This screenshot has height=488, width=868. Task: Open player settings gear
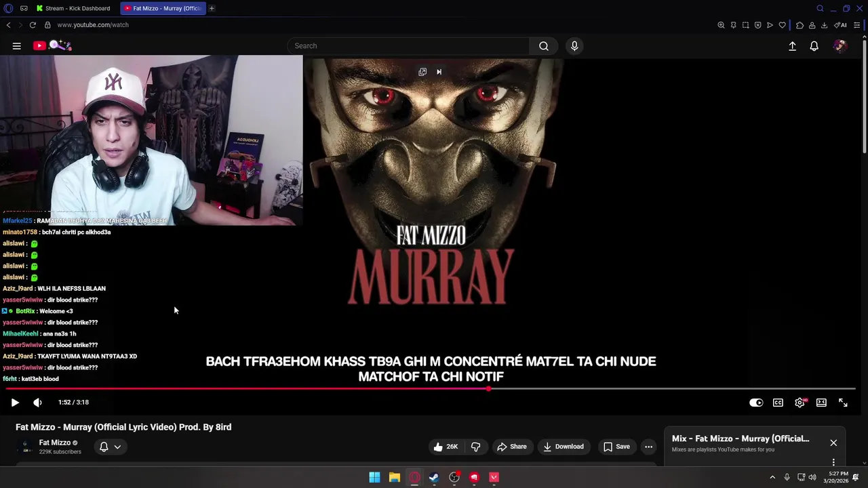[800, 403]
